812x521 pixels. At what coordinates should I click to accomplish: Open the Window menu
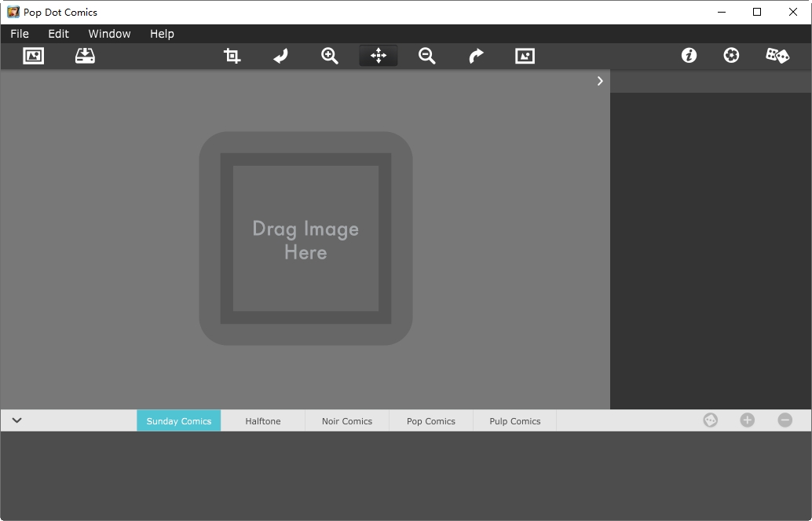coord(109,34)
